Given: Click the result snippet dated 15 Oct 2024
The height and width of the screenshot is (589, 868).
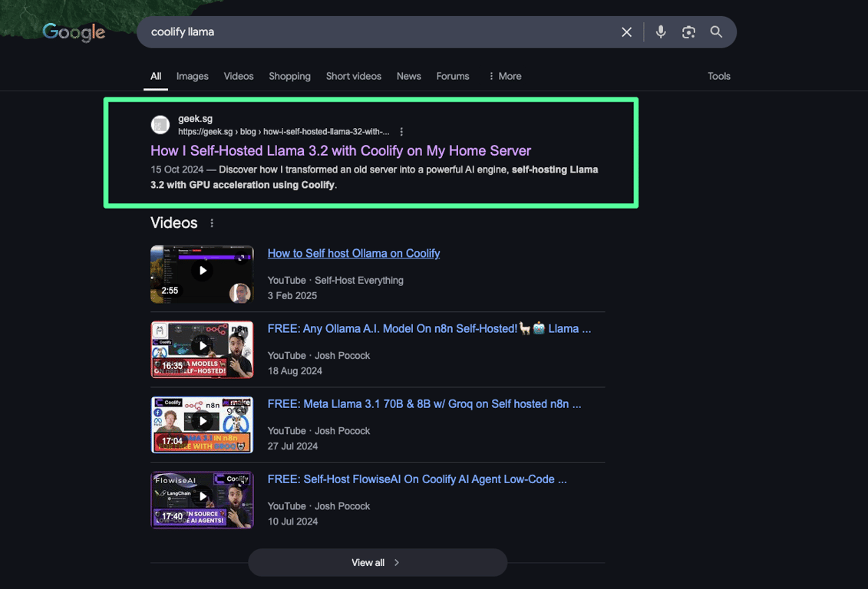Looking at the screenshot, I should [x=375, y=177].
